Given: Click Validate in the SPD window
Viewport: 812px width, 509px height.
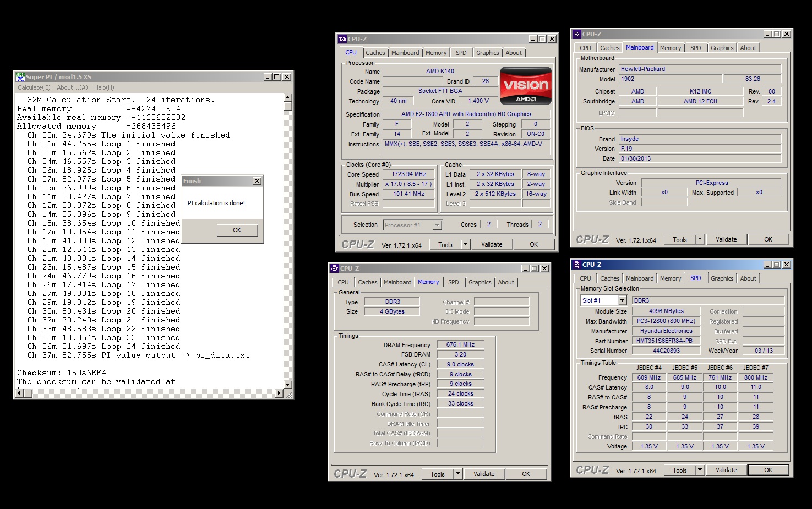Looking at the screenshot, I should [x=726, y=470].
